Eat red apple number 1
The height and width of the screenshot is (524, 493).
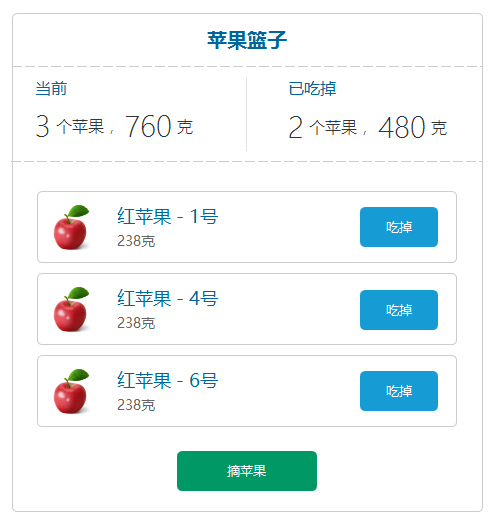[398, 227]
